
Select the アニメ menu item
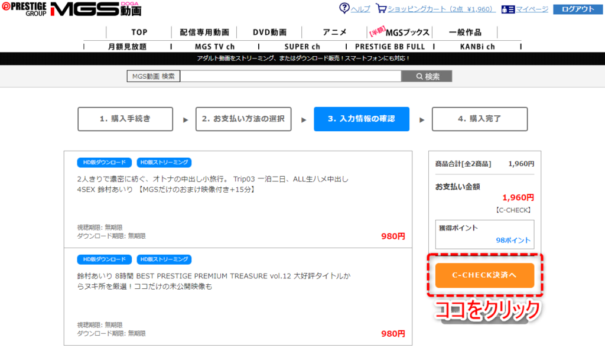click(334, 32)
